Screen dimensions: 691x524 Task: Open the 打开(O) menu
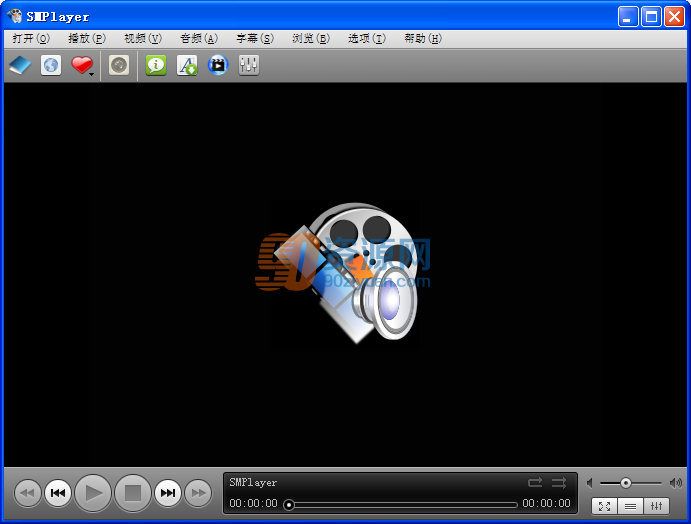tap(31, 39)
